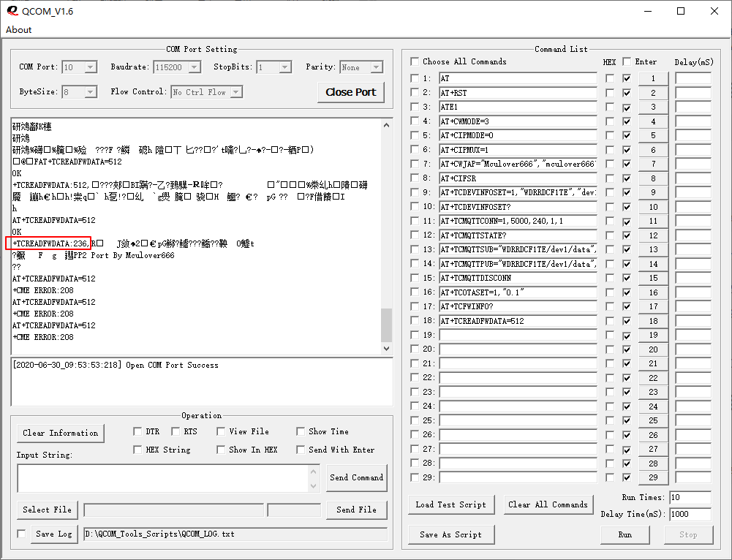The width and height of the screenshot is (732, 560).
Task: Click run button 17 for AT+TCFWINFO?
Action: click(653, 306)
